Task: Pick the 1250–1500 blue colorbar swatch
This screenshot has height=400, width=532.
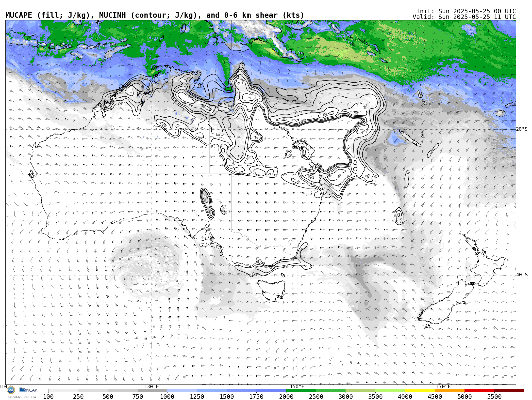Action: 212,391
